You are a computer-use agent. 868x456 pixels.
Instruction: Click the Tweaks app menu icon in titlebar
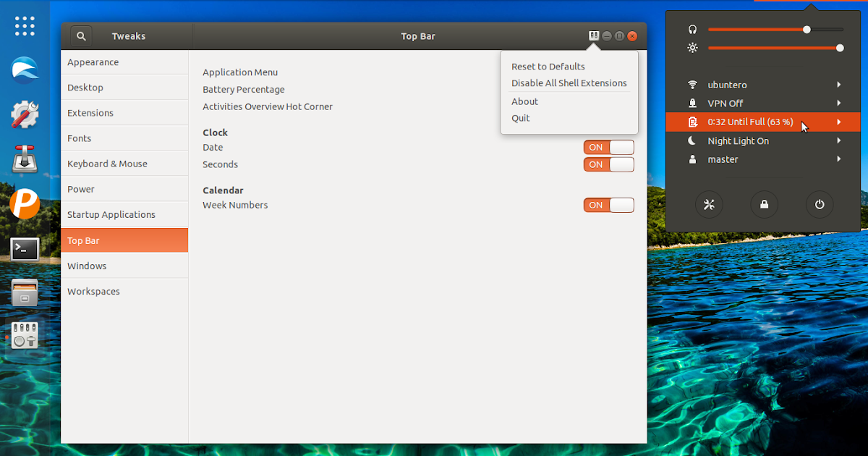594,35
